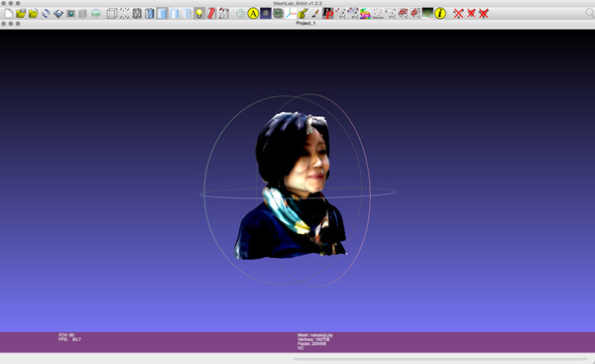
Task: Open the Import Mesh folder icon
Action: pos(34,14)
